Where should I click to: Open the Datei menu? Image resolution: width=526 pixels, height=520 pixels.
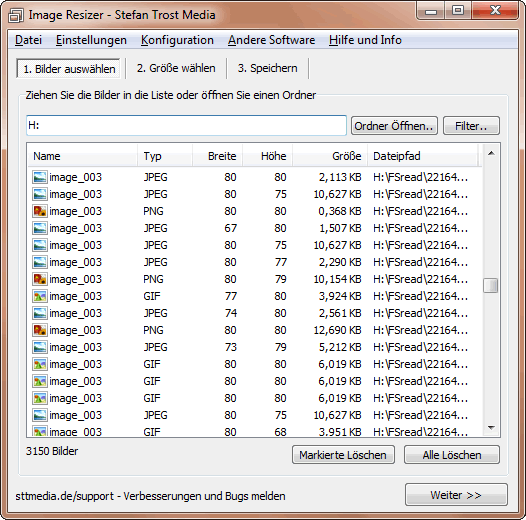pos(29,40)
